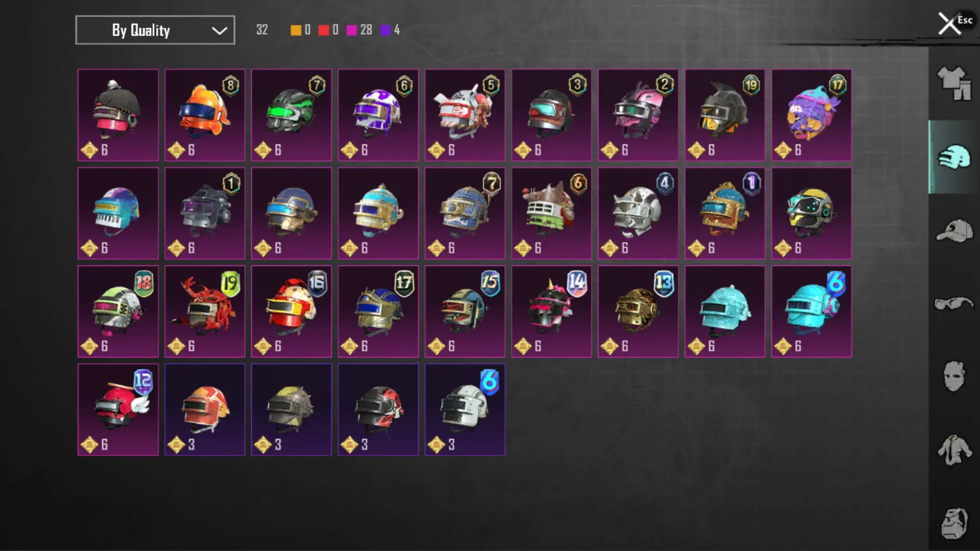Viewport: 980px width, 551px height.
Task: Open the backpack category icon
Action: coord(953,523)
